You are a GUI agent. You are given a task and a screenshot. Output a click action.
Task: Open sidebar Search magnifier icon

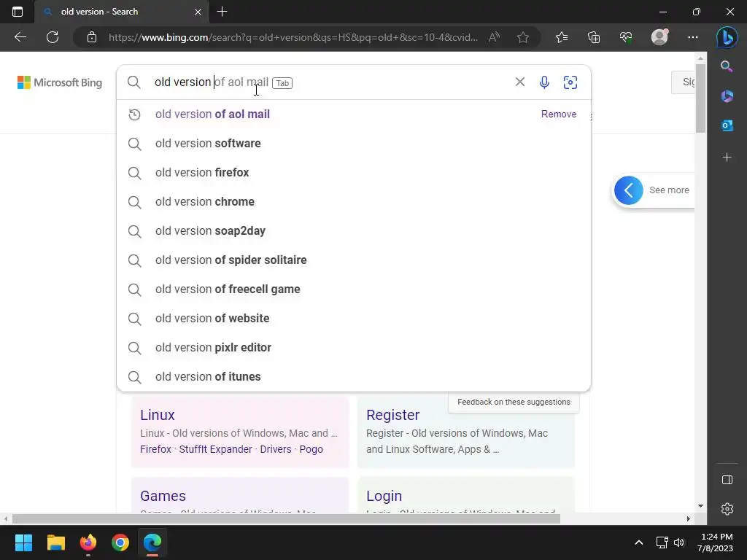(727, 66)
